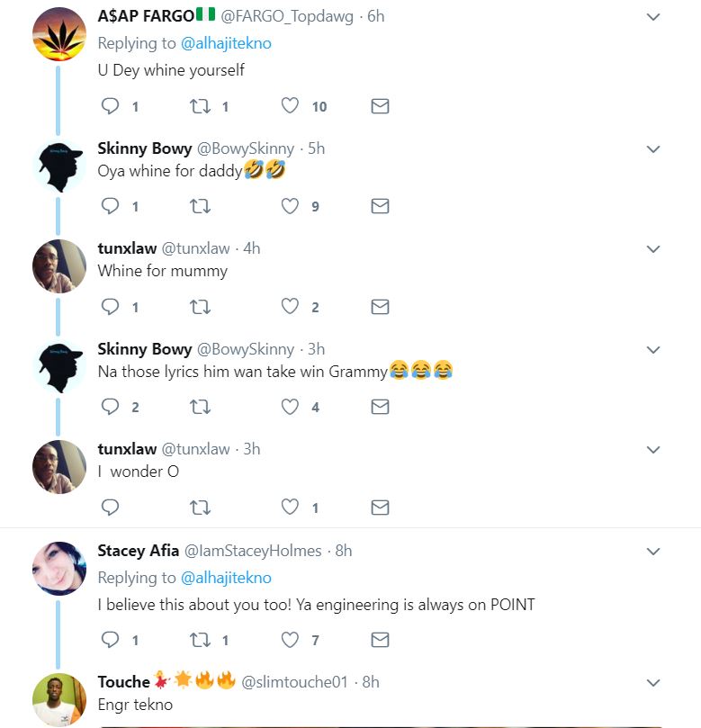Like Stacey Afia's engineering tweet

pyautogui.click(x=290, y=640)
